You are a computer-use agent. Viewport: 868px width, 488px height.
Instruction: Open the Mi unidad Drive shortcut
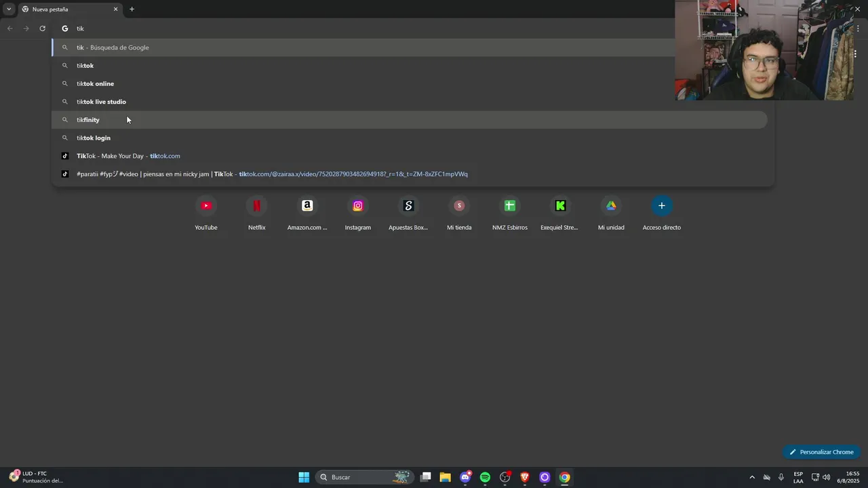tap(611, 213)
